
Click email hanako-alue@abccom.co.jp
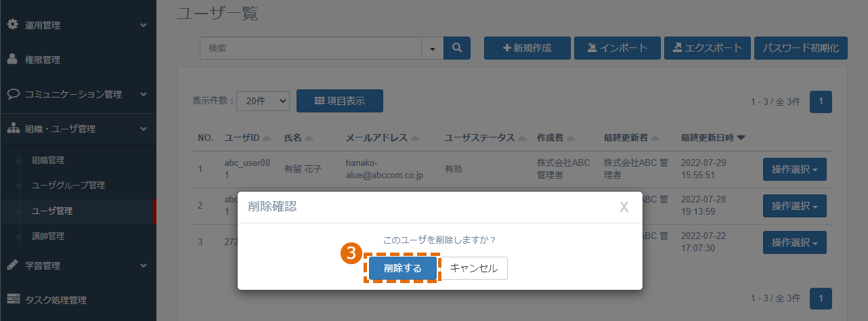384,169
